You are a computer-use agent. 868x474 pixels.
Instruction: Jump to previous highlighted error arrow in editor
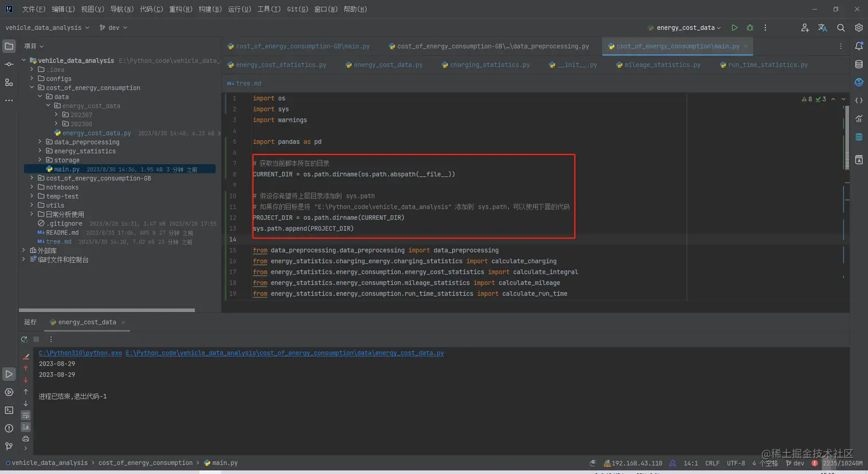click(833, 99)
